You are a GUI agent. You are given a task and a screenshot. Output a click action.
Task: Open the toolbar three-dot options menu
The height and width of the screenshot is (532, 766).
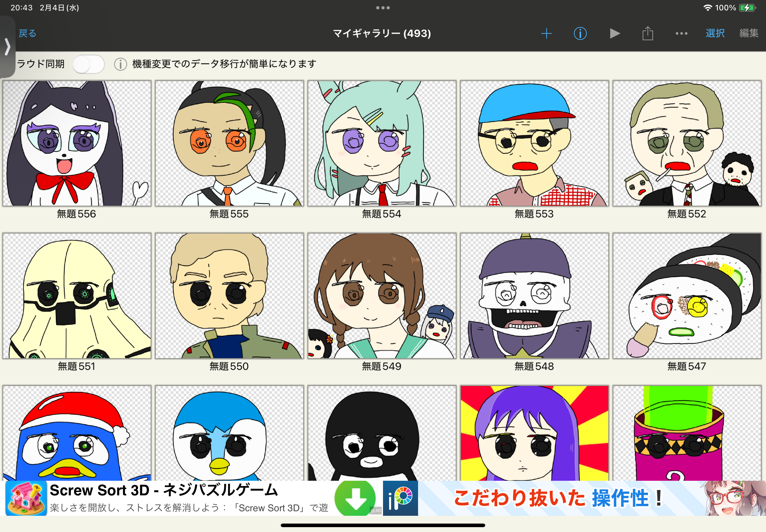(681, 33)
